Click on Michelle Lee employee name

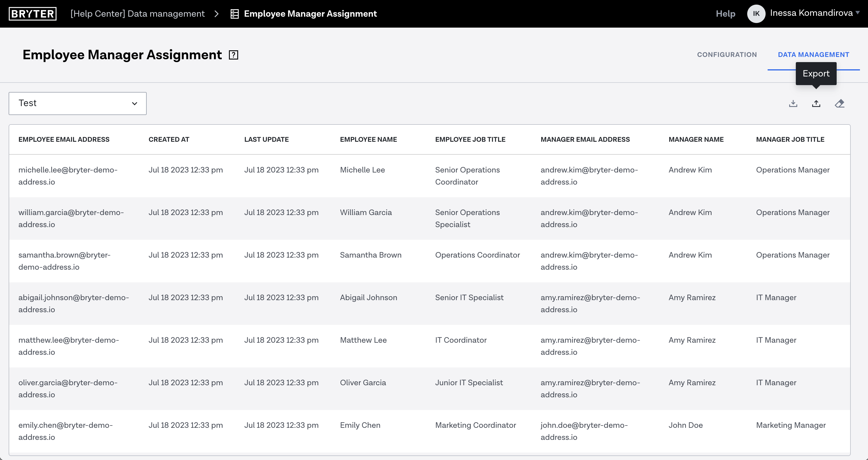[x=363, y=169]
